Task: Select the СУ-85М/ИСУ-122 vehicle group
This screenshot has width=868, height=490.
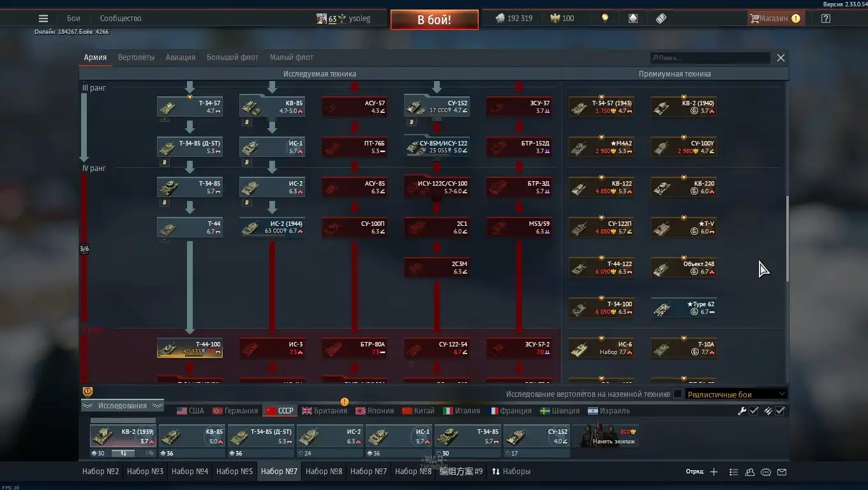Action: (x=437, y=147)
